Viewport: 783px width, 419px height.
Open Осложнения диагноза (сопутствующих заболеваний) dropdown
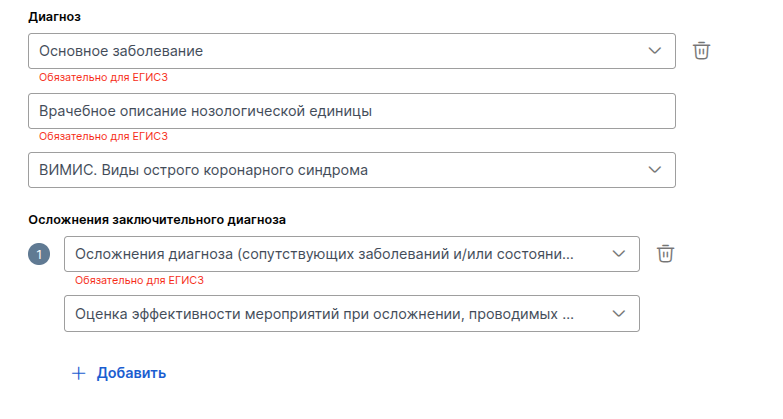pyautogui.click(x=330, y=254)
